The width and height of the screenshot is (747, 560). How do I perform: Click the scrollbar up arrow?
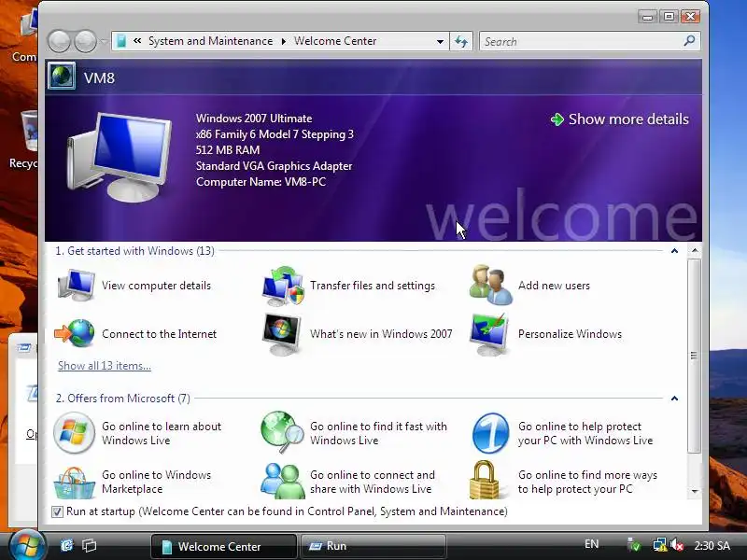click(x=695, y=250)
